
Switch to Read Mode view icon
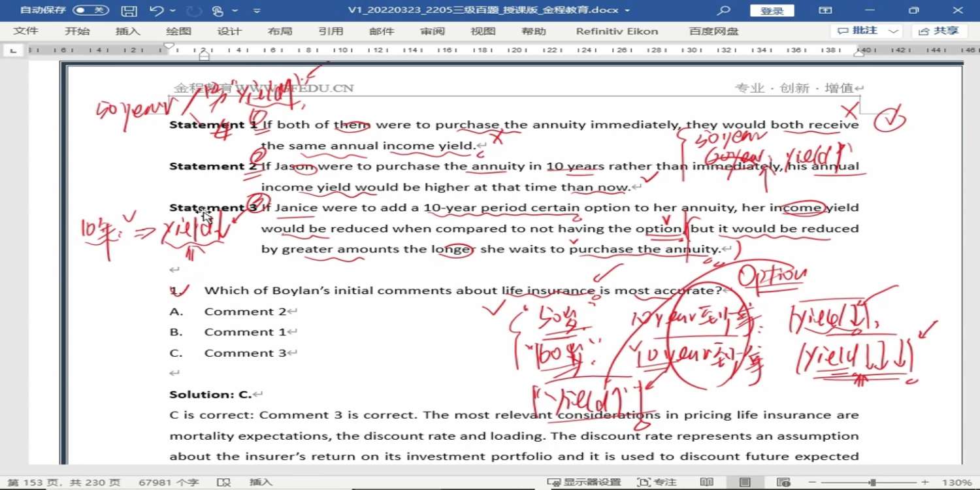[x=706, y=482]
